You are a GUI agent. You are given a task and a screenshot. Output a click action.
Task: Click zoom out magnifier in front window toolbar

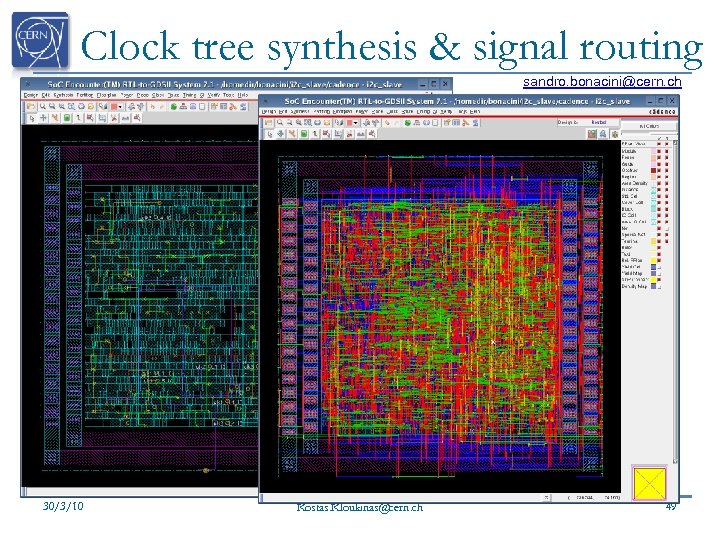(289, 123)
